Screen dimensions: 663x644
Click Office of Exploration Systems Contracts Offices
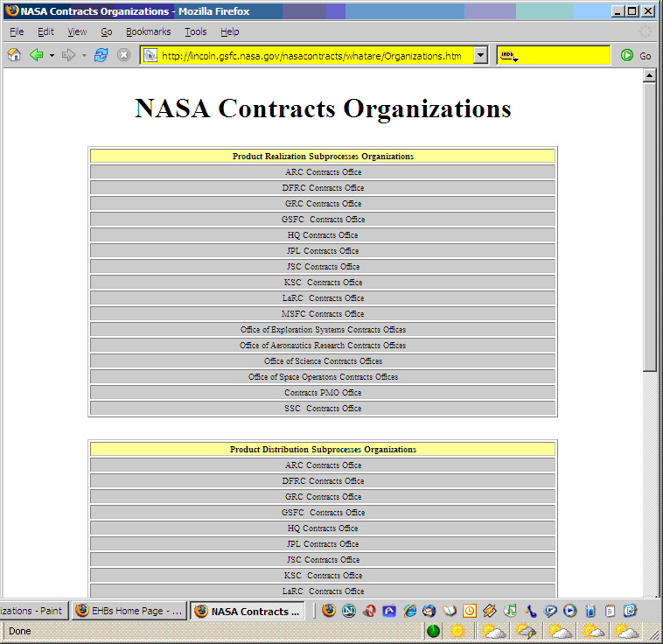323,329
